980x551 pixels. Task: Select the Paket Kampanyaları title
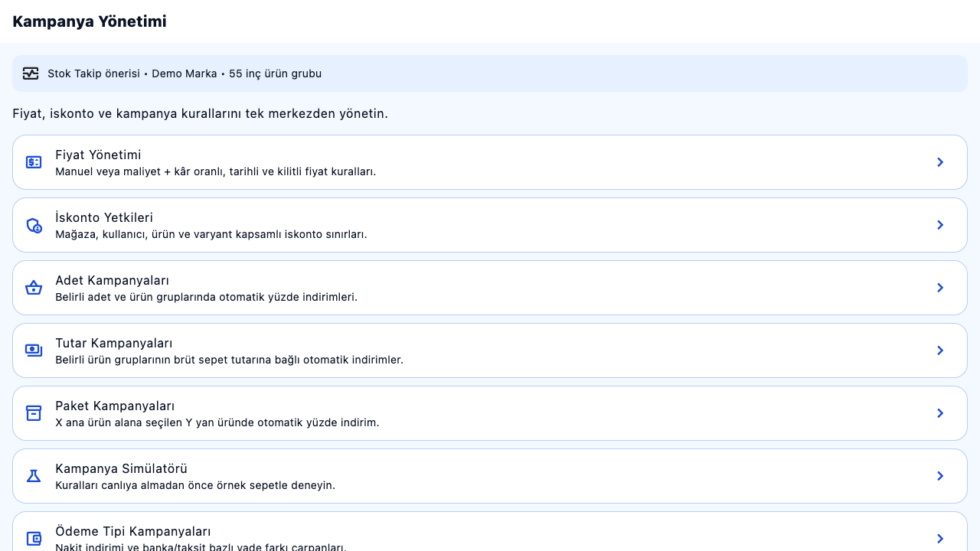(x=115, y=406)
